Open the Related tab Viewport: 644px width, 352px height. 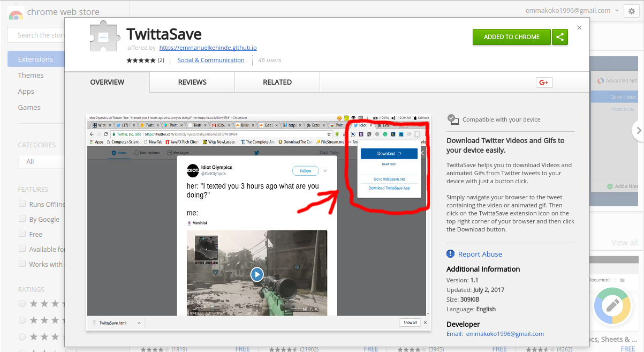pos(277,82)
